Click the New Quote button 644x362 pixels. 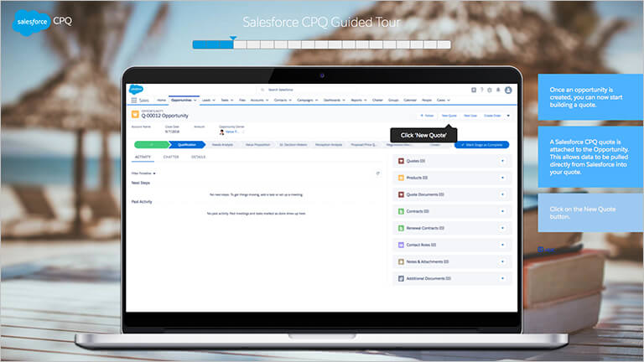(449, 116)
